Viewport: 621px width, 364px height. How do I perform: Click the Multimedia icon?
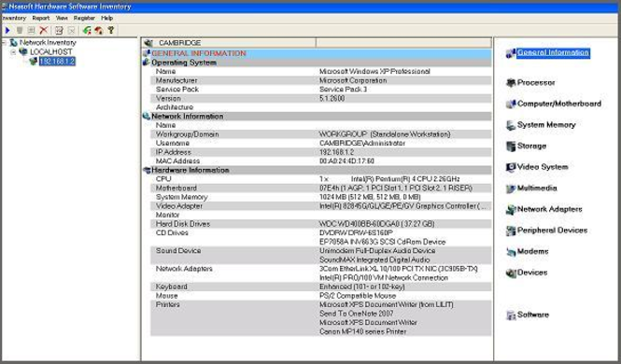coord(511,189)
